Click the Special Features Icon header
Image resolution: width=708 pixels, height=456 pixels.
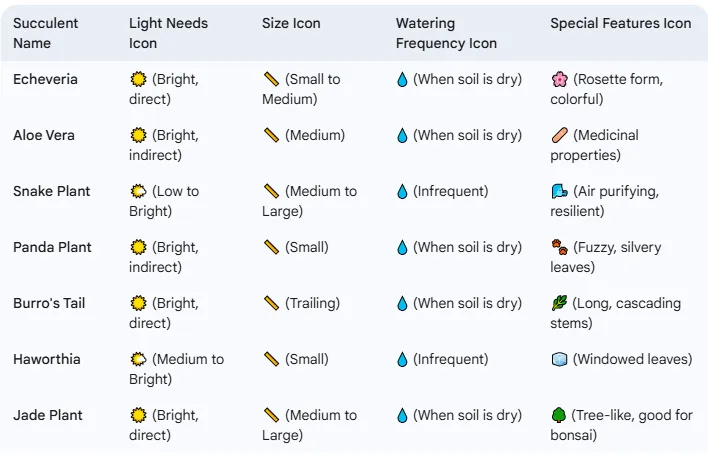tap(620, 23)
